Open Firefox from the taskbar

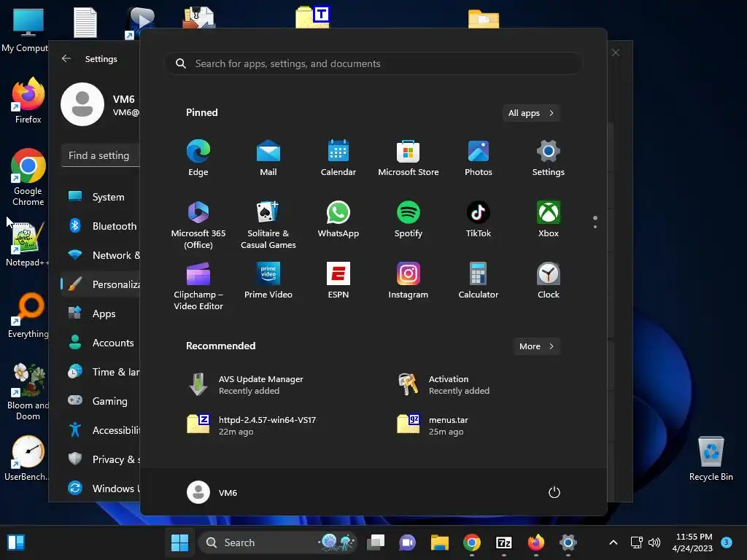click(x=536, y=542)
